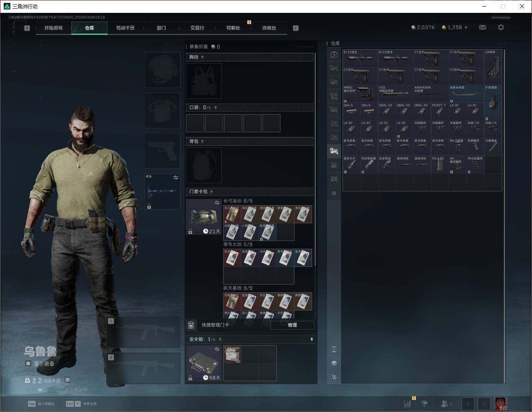The width and height of the screenshot is (532, 412).
Task: Click the 管理 keycard button
Action: coord(292,325)
